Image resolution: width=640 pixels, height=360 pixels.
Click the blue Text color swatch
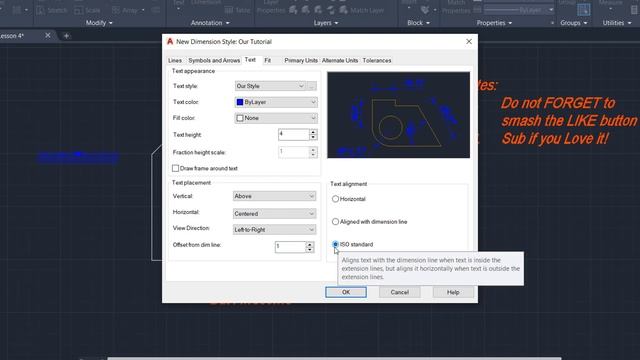tap(240, 102)
